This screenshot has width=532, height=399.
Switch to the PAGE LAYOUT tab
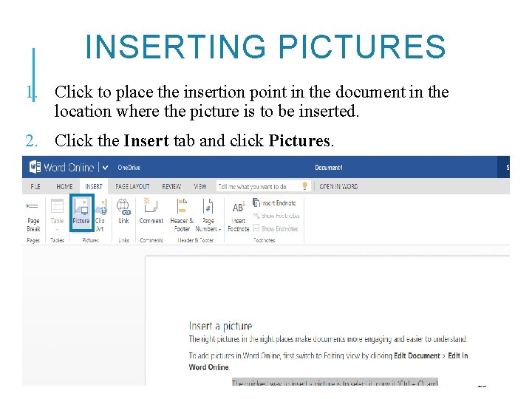(x=132, y=187)
